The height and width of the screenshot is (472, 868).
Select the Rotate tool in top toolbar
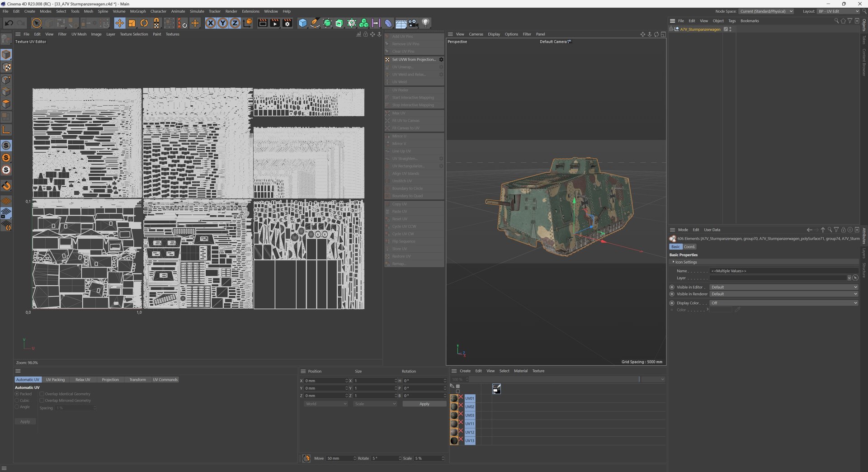click(x=144, y=23)
